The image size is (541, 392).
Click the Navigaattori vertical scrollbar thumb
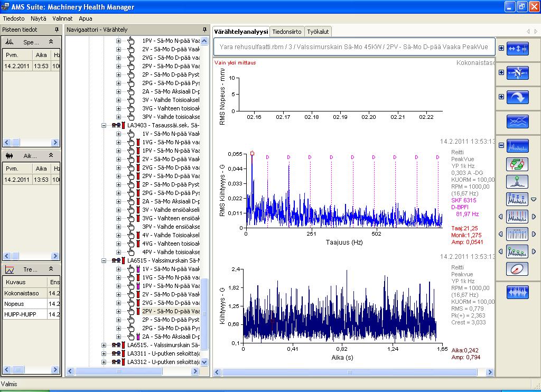click(x=204, y=314)
